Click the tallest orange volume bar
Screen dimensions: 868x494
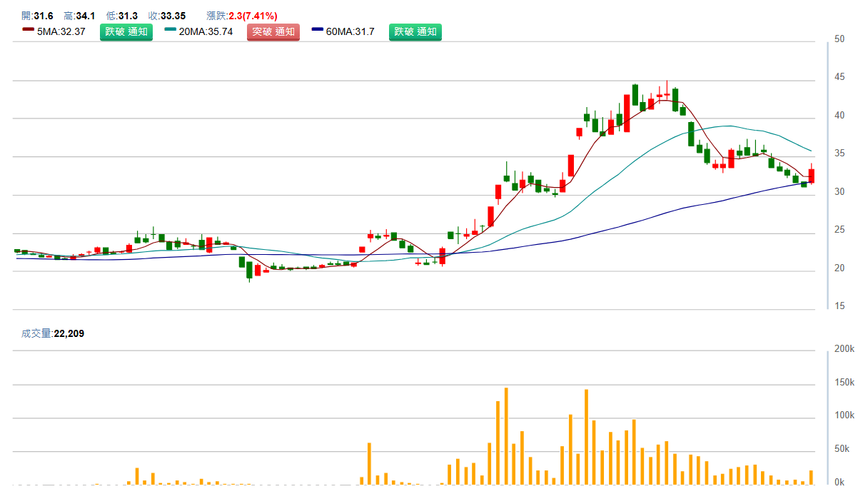[506, 435]
